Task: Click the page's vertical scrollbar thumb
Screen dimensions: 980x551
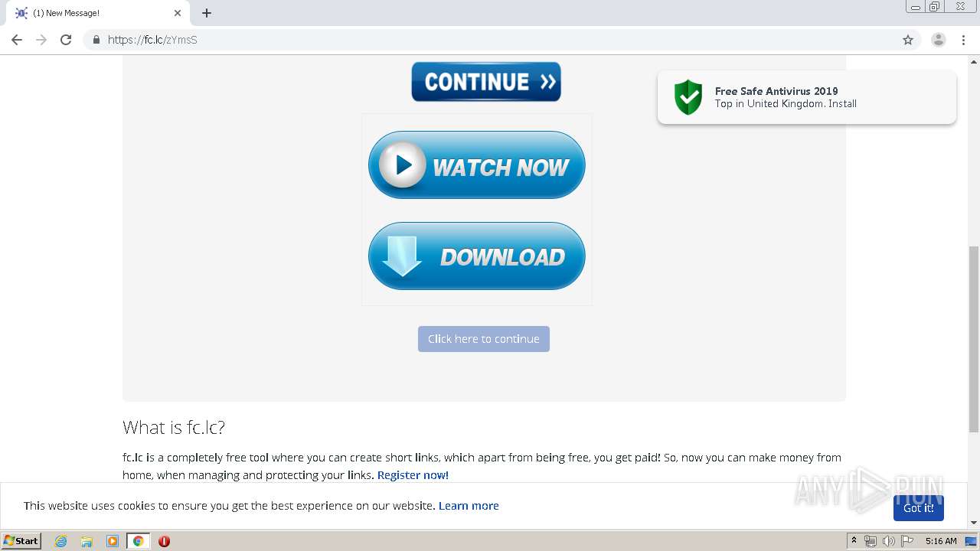Action: [x=974, y=339]
